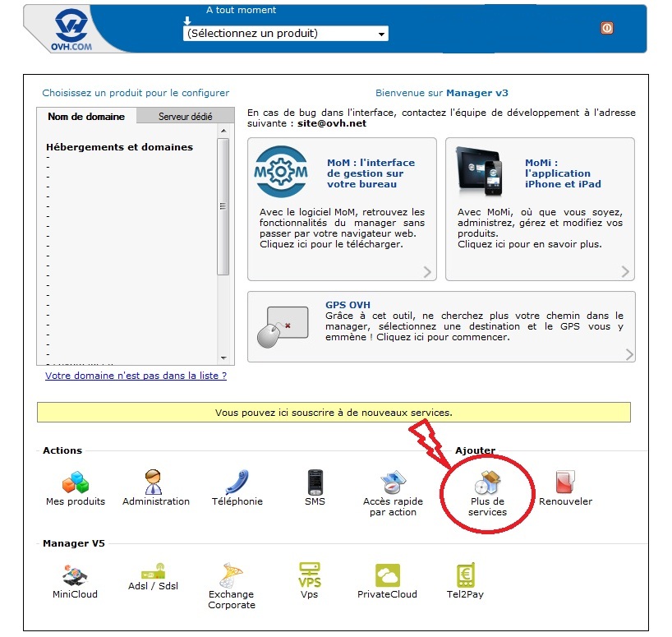672x637 pixels.
Task: Select the Nom de domaine tab
Action: tap(86, 117)
